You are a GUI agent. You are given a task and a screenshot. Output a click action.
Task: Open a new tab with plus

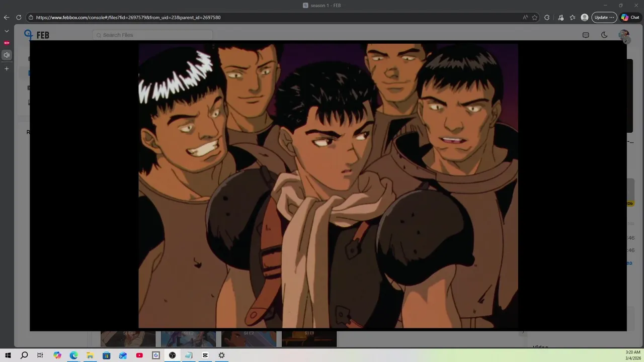7,68
